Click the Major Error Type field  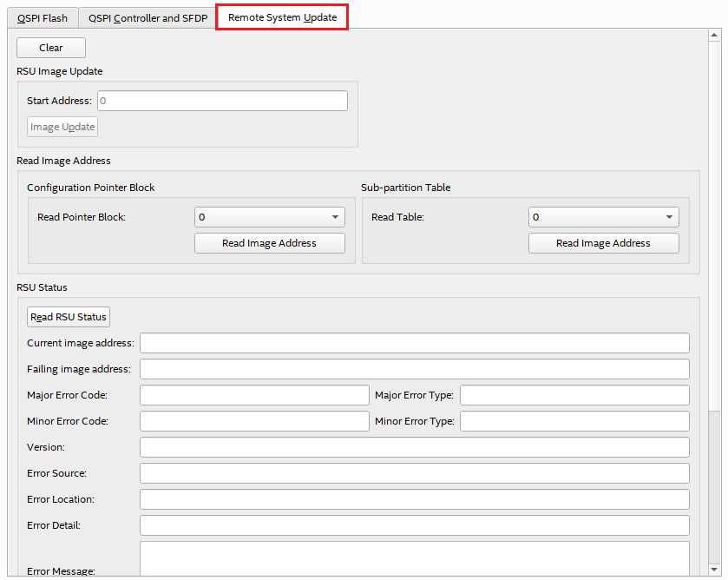(x=574, y=395)
